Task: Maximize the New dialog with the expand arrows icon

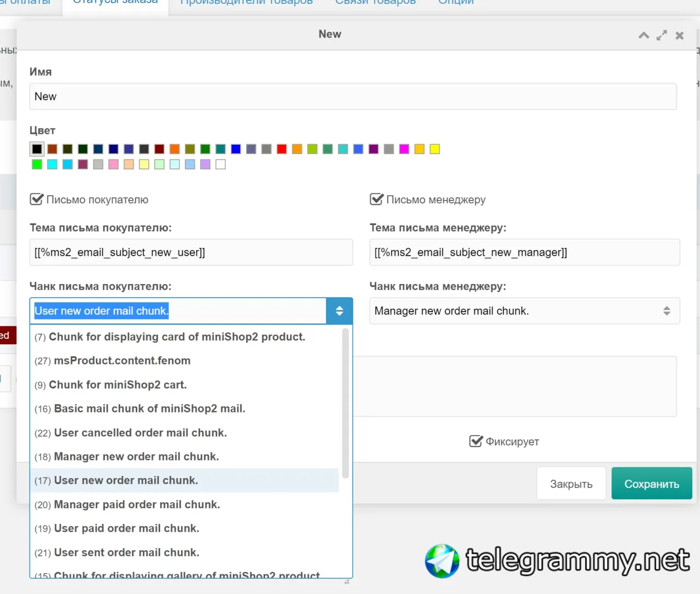Action: coord(662,36)
